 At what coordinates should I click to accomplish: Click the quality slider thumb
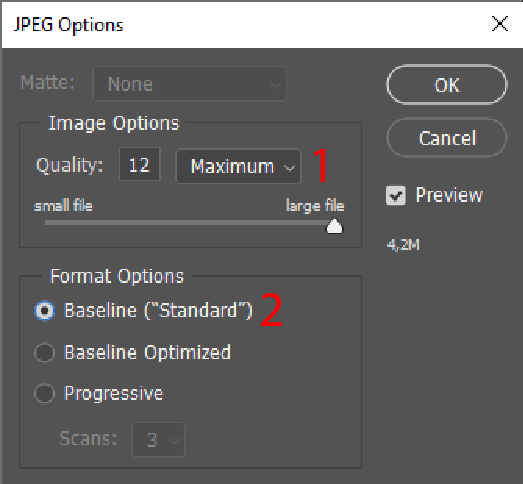point(334,227)
